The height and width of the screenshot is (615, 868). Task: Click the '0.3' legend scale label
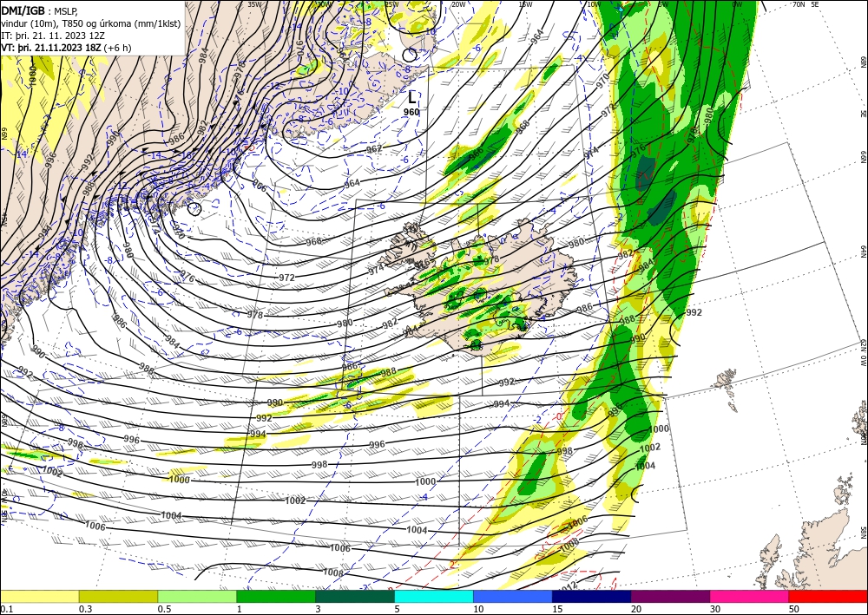coord(85,609)
